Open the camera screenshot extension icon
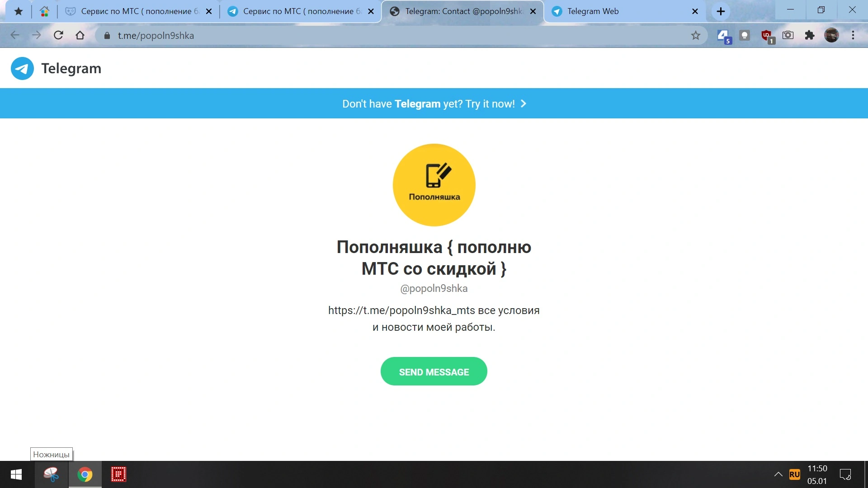Image resolution: width=868 pixels, height=488 pixels. [x=788, y=35]
